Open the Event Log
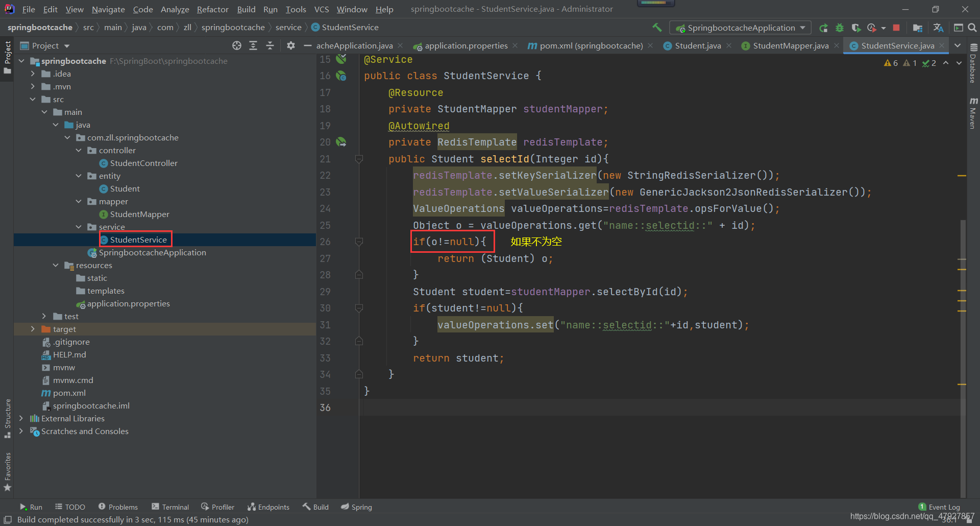980x526 pixels. click(939, 507)
